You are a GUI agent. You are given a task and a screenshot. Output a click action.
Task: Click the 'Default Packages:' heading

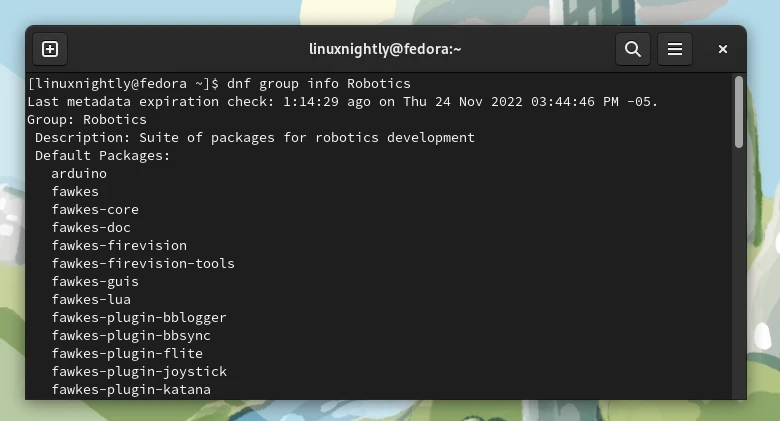pyautogui.click(x=102, y=156)
